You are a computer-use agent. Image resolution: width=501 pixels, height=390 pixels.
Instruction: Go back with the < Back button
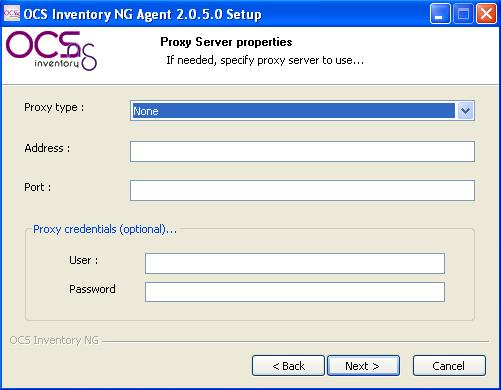[288, 366]
